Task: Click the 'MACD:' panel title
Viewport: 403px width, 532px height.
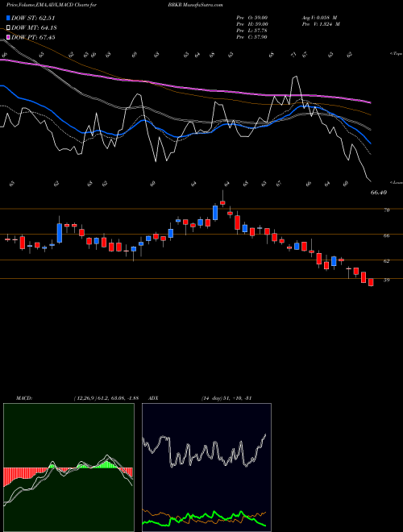Action: click(23, 398)
